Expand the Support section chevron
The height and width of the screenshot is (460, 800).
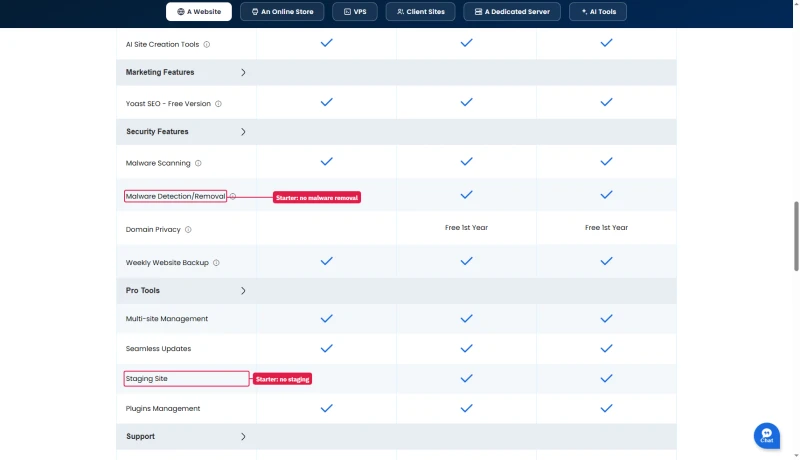point(243,437)
